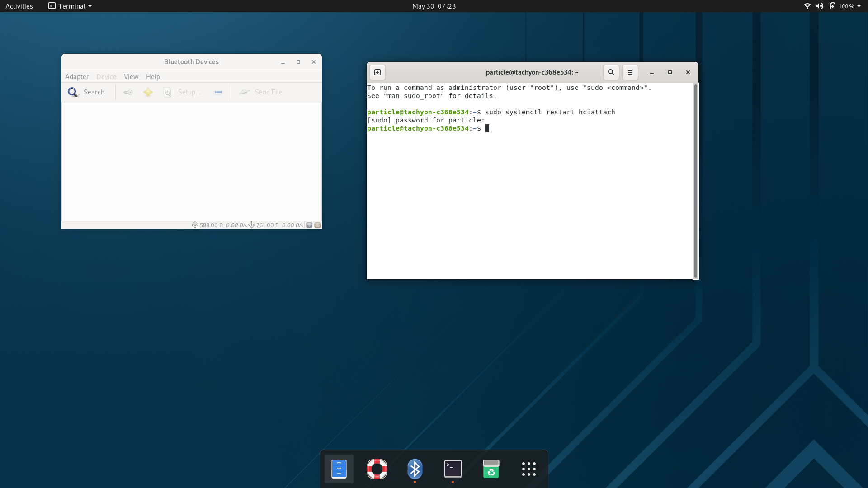
Task: Start a Bluetooth device search in Blueman
Action: tap(86, 92)
